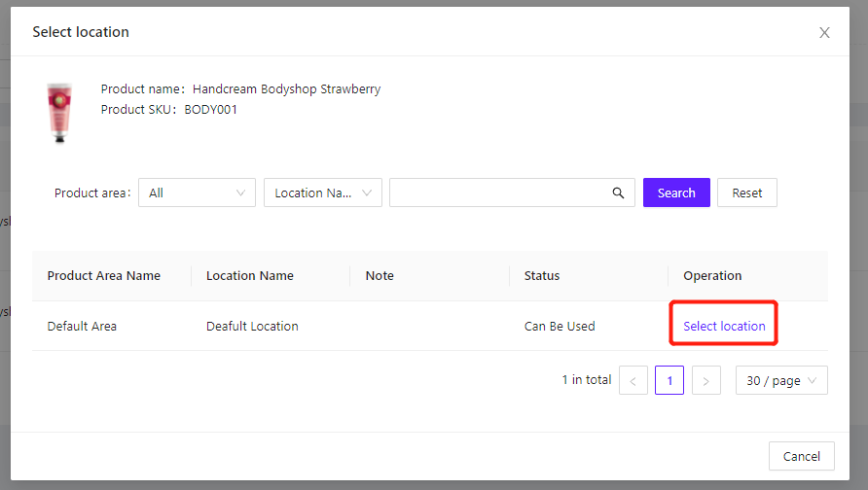Close the Select location dialog
This screenshot has height=490, width=868.
click(824, 33)
